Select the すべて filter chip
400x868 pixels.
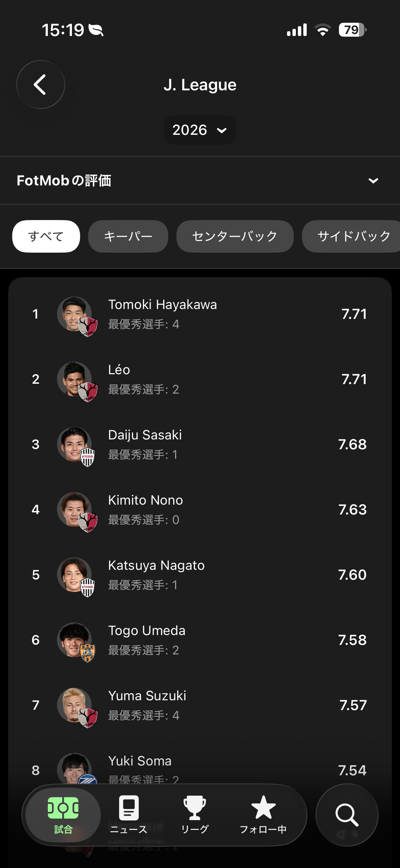pos(46,236)
